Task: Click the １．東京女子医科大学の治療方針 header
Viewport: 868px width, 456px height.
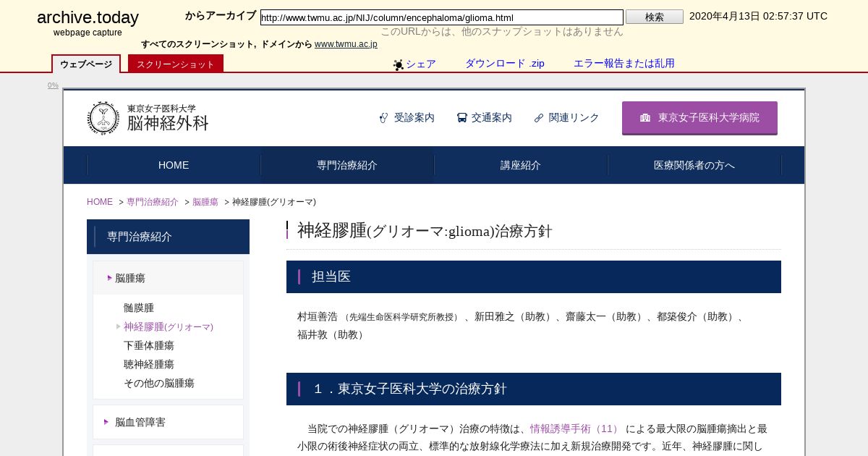Action: [534, 389]
